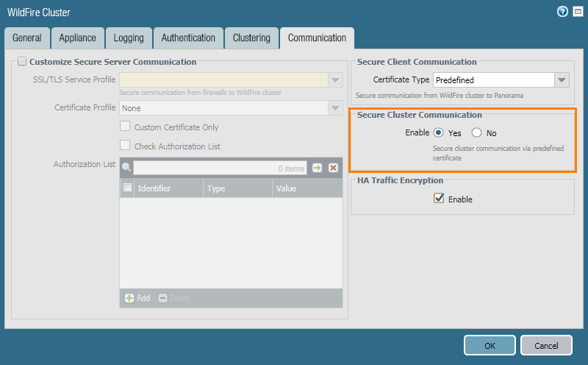Expand the SSL/TLS Service Profile dropdown

[x=335, y=79]
